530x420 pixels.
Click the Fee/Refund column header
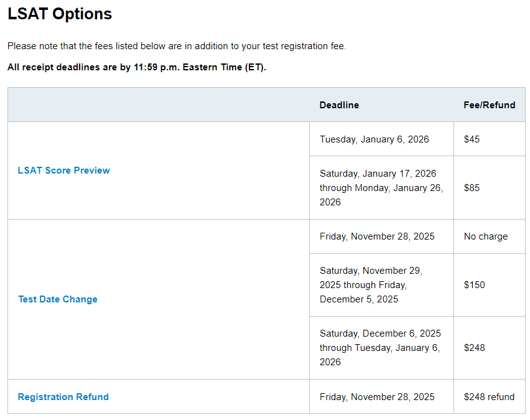(489, 105)
